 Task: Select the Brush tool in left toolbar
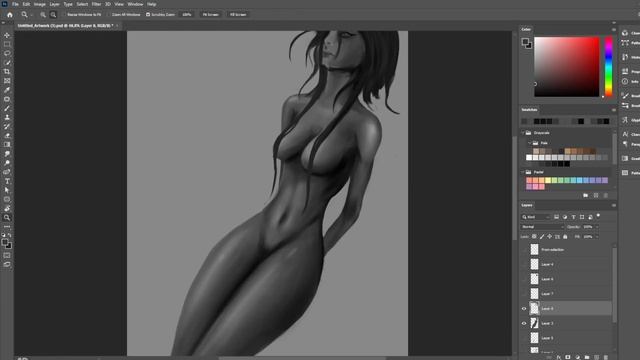point(7,108)
